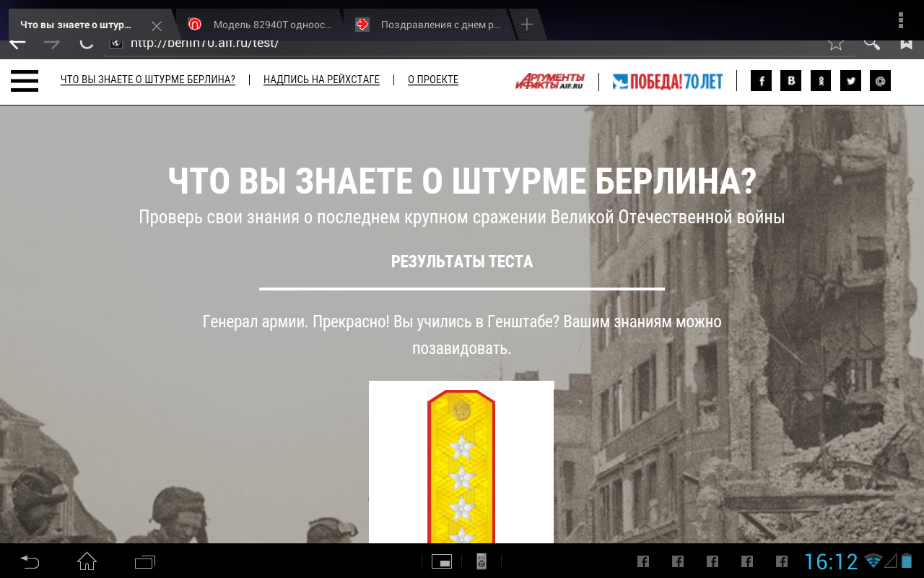Tap the Wi-Fi status icon

pos(873,561)
